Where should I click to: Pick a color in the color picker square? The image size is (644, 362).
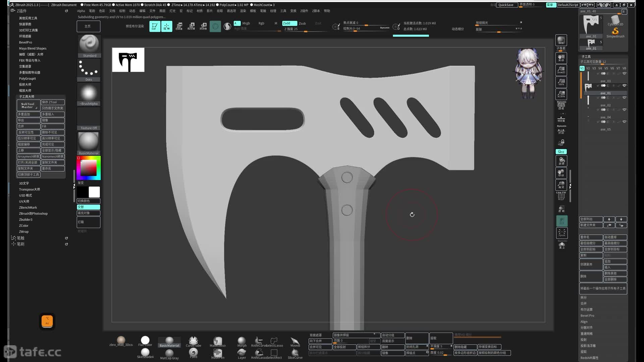(x=89, y=168)
